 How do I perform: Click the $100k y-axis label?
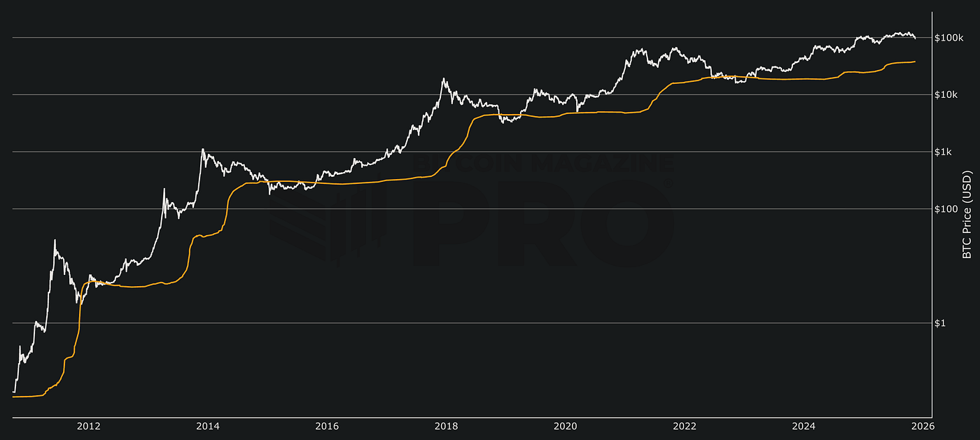pyautogui.click(x=948, y=38)
